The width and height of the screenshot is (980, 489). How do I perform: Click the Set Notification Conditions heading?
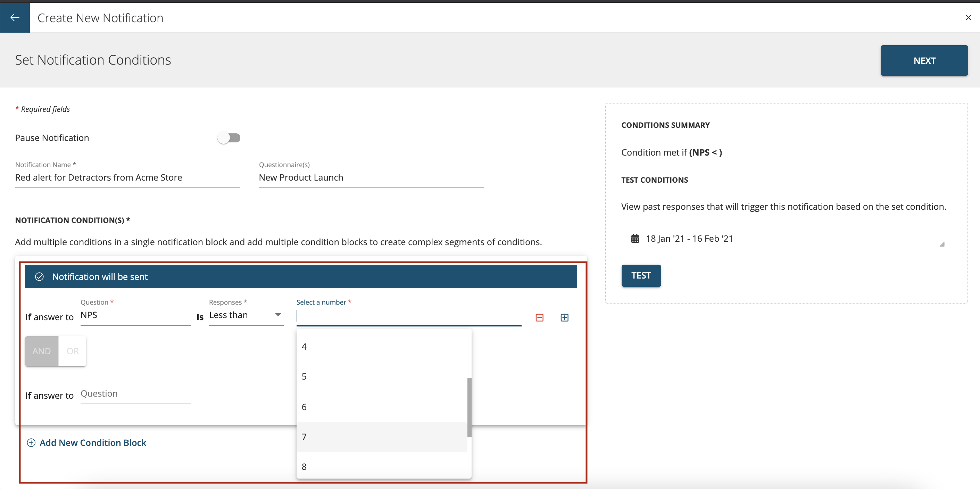pos(93,60)
